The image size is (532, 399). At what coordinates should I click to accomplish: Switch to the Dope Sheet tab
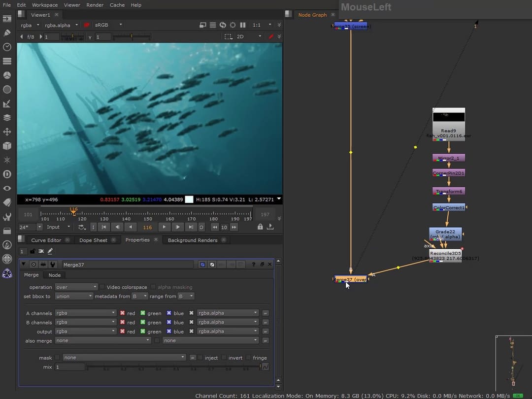93,240
